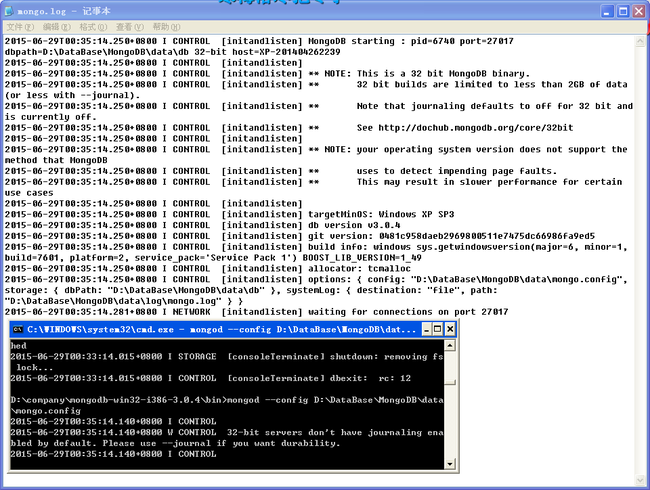650x490 pixels.
Task: Click the Notepad scrollbar up arrow
Action: coord(640,41)
